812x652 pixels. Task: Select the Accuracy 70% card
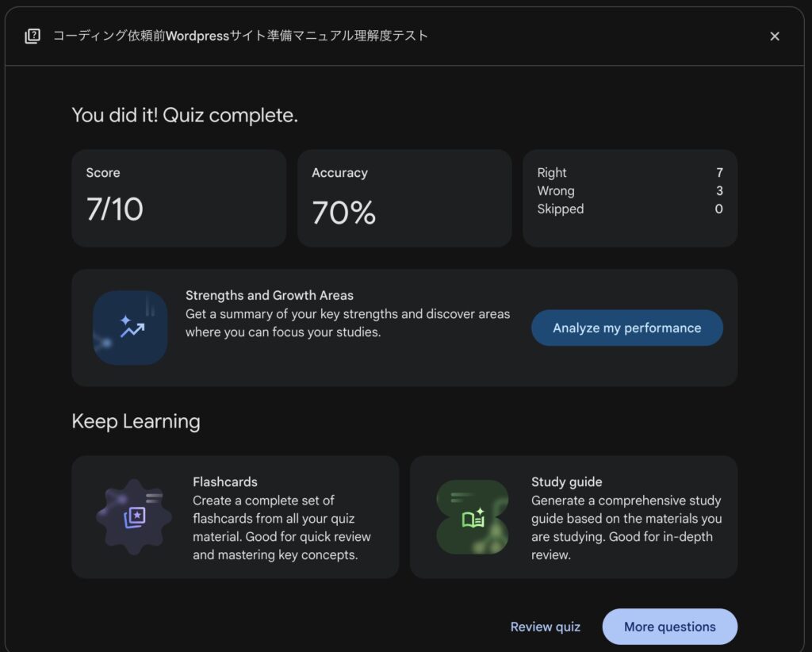(404, 198)
